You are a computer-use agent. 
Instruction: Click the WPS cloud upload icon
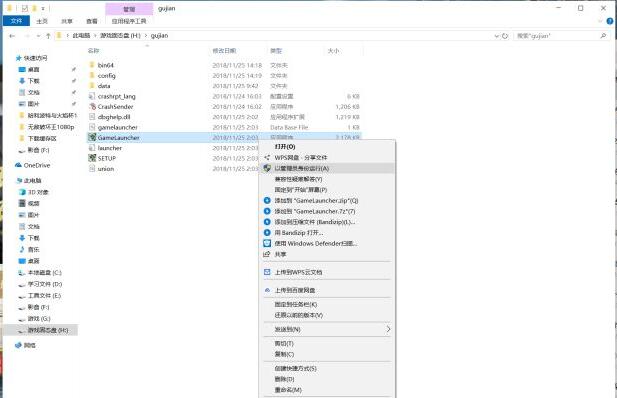tap(267, 272)
